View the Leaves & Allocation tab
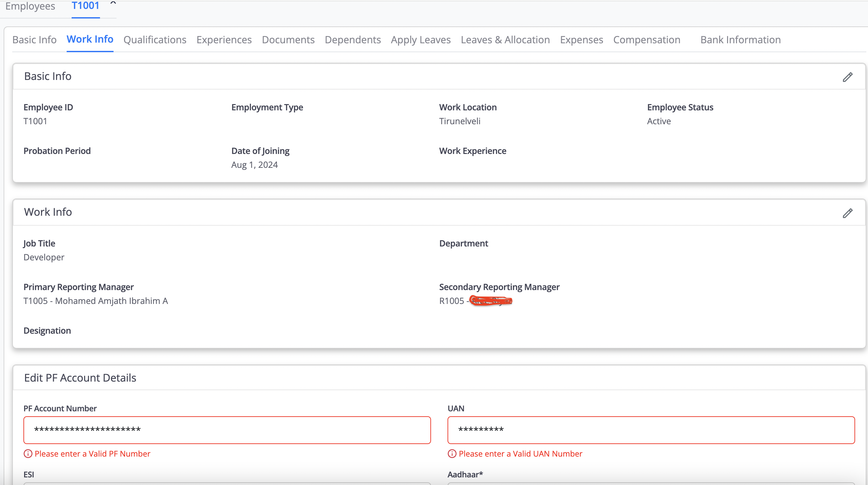Viewport: 868px width, 485px height. click(x=505, y=40)
